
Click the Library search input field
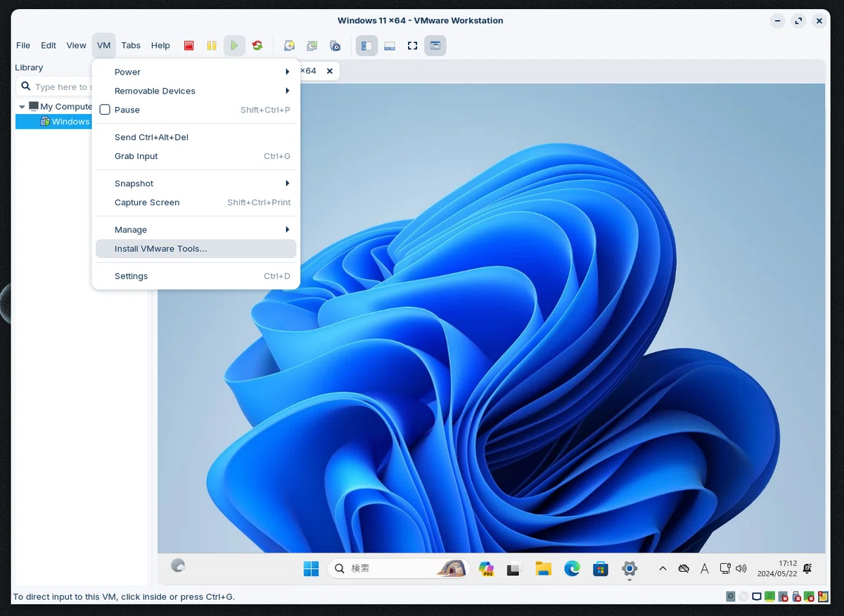(x=53, y=86)
